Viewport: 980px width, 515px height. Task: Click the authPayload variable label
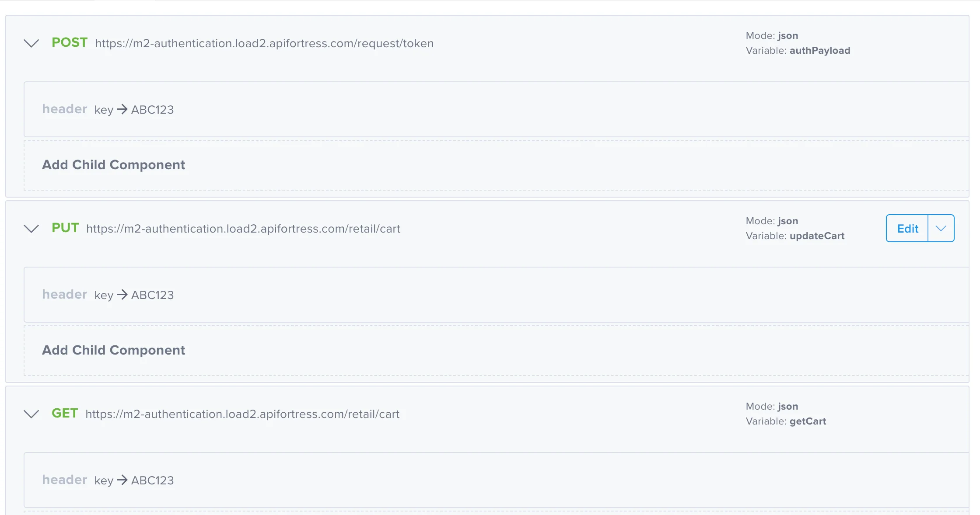coord(820,50)
